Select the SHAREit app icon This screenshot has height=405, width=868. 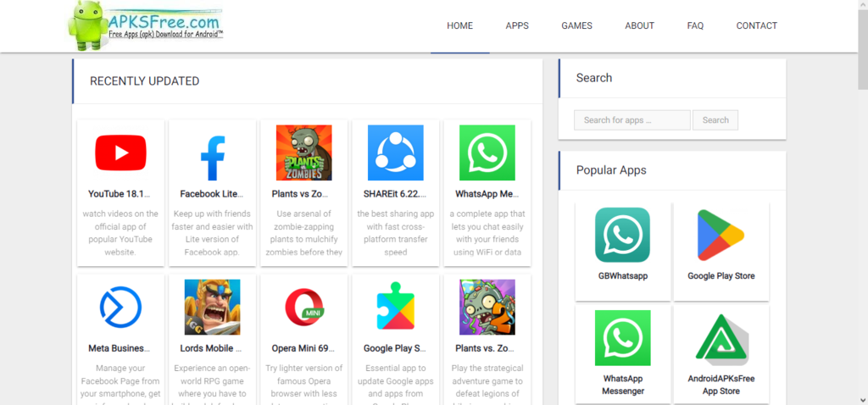[x=396, y=153]
